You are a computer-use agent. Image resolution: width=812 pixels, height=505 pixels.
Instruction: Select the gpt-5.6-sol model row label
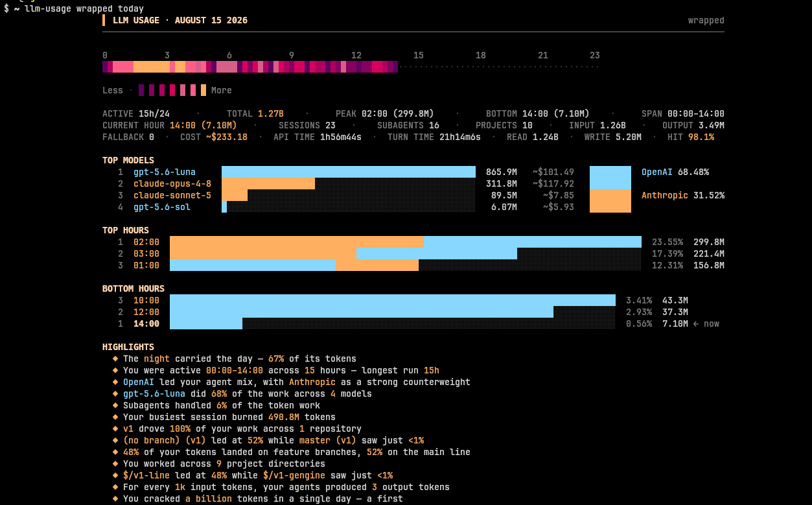(x=162, y=207)
